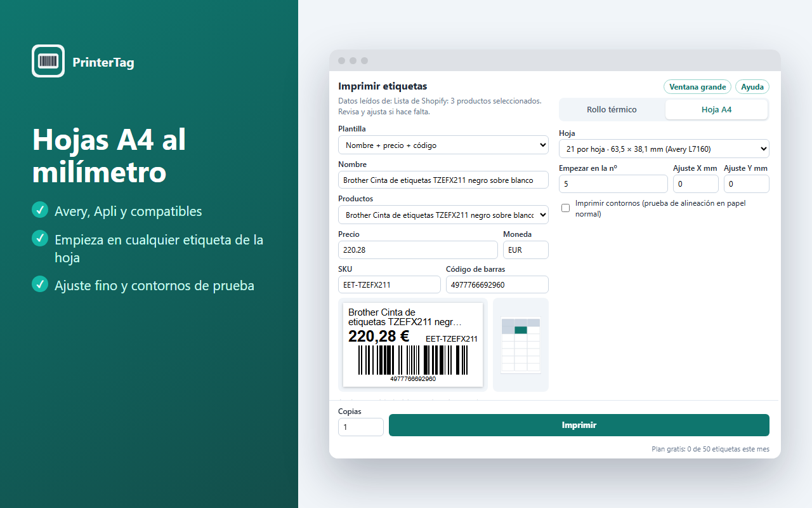Click the label preview with barcode
This screenshot has height=508, width=812.
(x=413, y=345)
